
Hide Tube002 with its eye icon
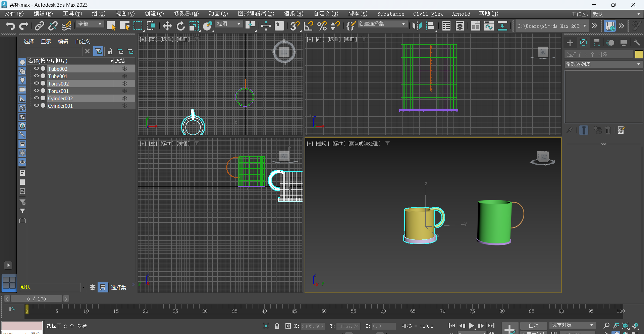click(x=36, y=68)
